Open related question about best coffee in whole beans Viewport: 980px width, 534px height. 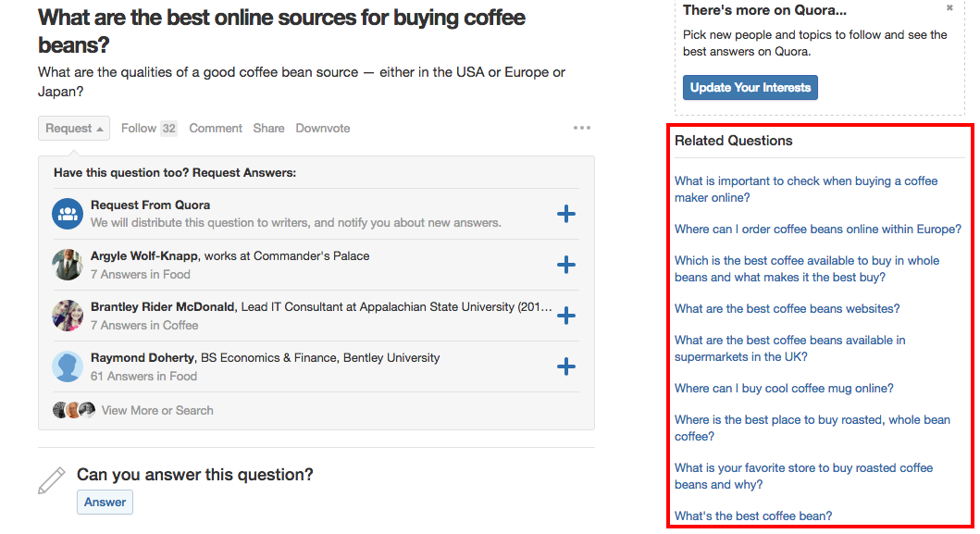pos(806,269)
